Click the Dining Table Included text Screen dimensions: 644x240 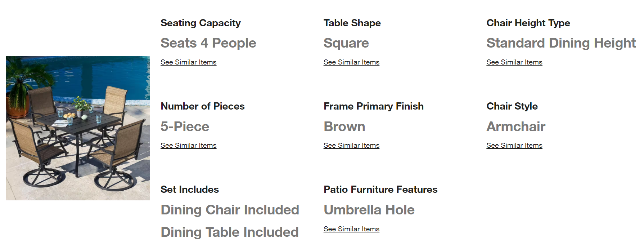[230, 232]
